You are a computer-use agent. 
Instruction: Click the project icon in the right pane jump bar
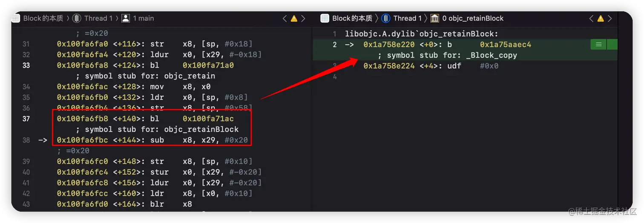pyautogui.click(x=325, y=18)
